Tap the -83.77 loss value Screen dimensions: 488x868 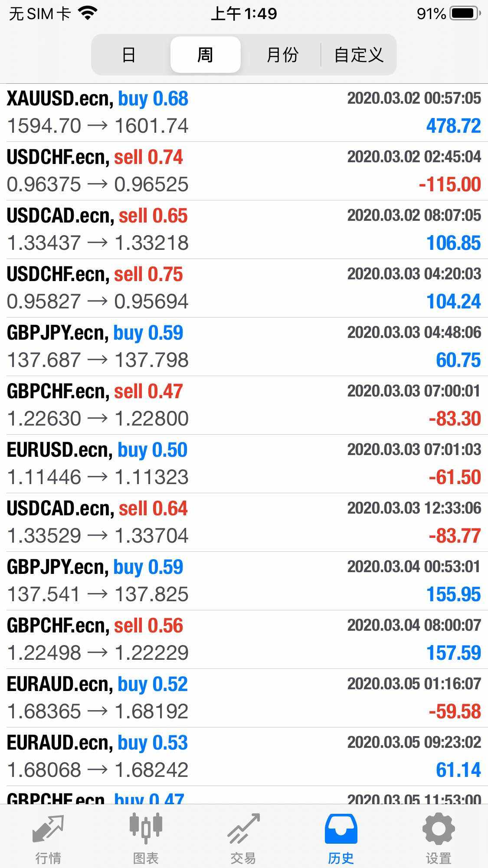click(455, 536)
